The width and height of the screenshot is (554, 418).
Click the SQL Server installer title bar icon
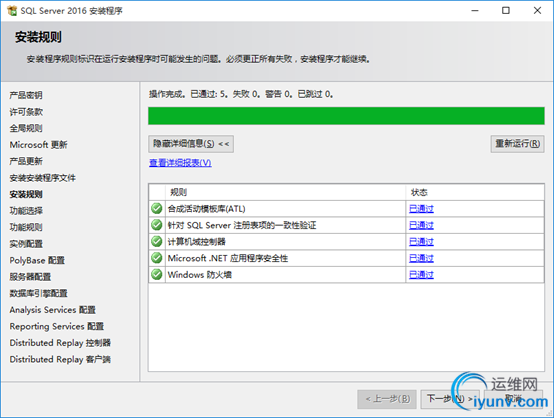(x=12, y=11)
